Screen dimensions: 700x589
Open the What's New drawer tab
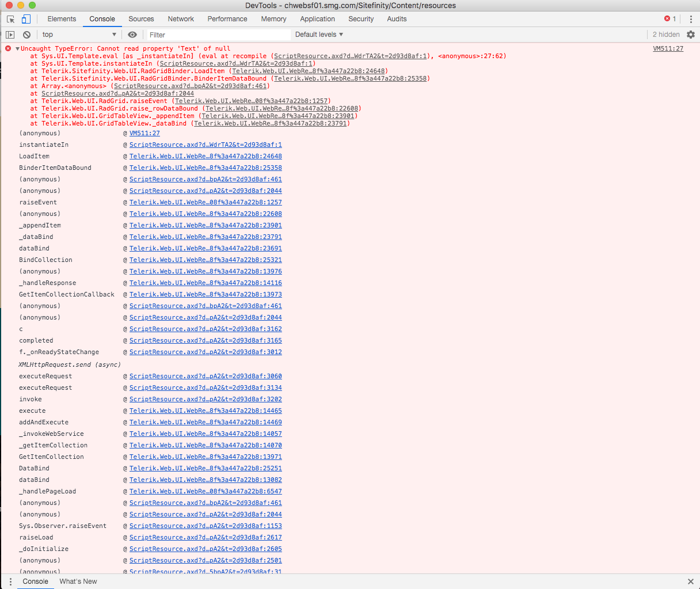point(78,582)
